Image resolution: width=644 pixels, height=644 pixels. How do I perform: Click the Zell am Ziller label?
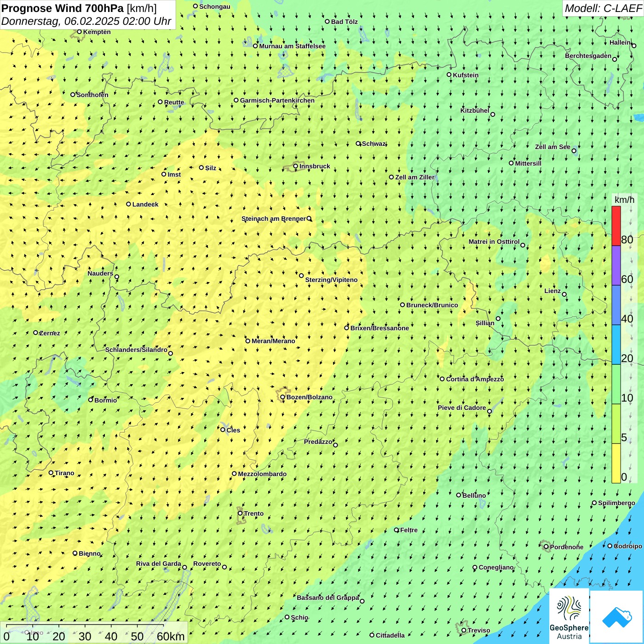[x=414, y=177]
